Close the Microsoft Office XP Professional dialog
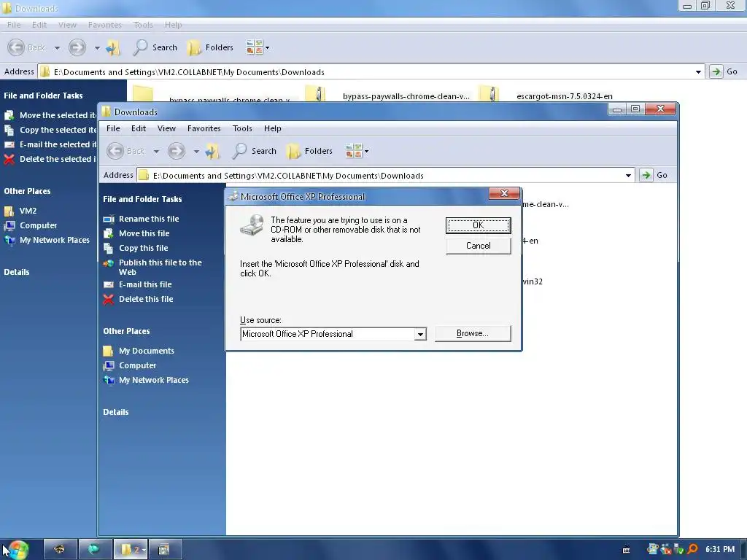This screenshot has height=560, width=747. tap(504, 193)
